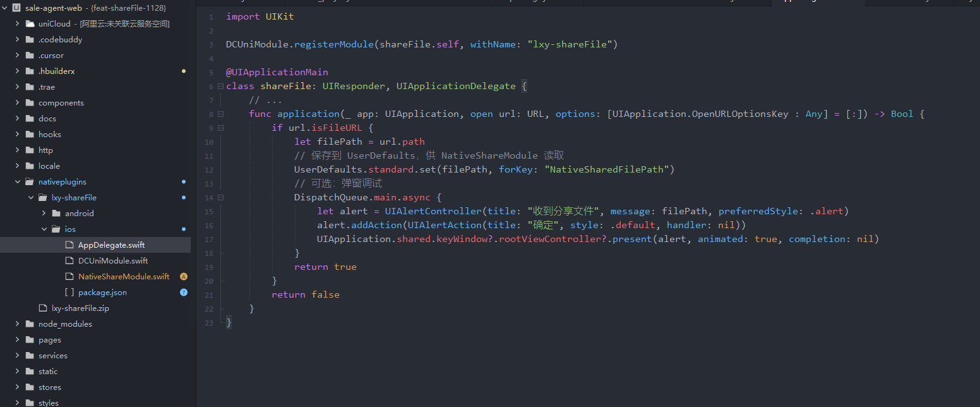Collapse the ios folder using its chevron
The image size is (980, 407).
(44, 229)
